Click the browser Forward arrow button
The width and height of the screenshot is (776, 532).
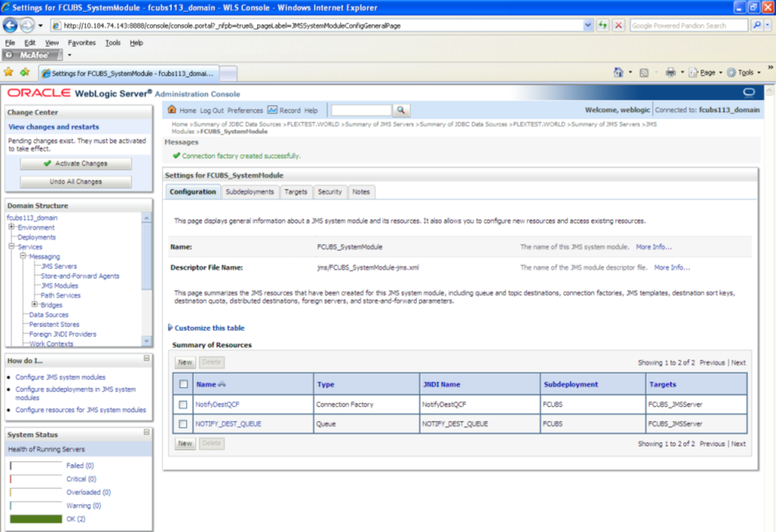point(28,25)
